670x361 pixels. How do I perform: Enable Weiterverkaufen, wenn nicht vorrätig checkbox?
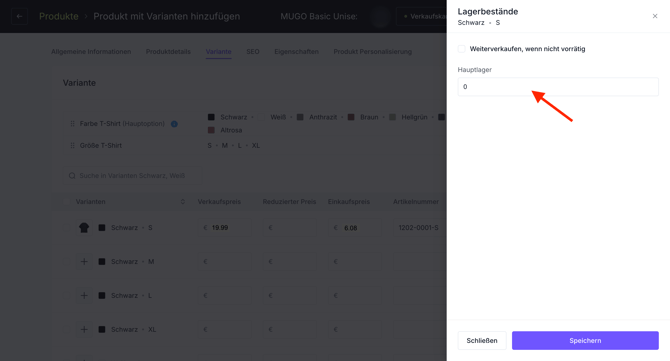(461, 49)
